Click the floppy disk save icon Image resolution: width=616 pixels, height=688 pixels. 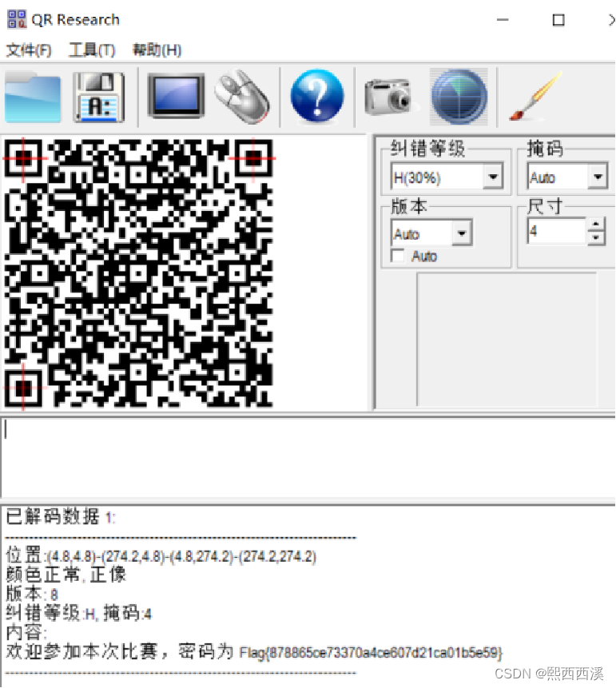tap(99, 97)
